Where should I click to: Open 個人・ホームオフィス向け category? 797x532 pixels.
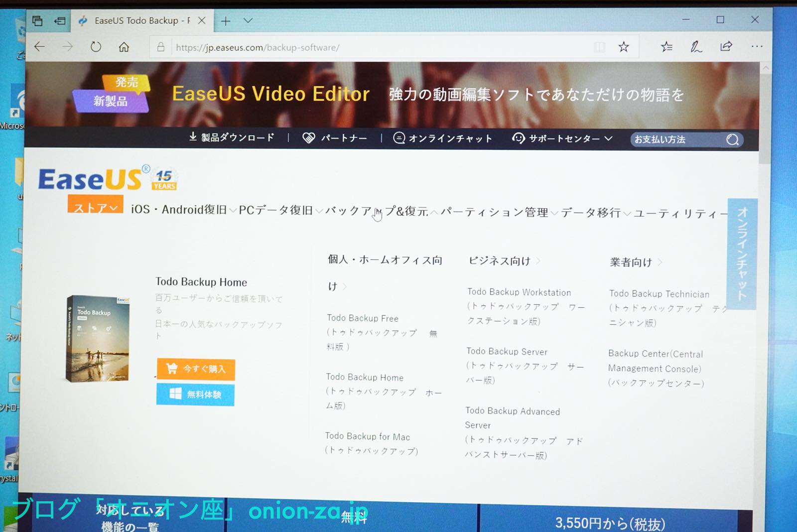[385, 272]
